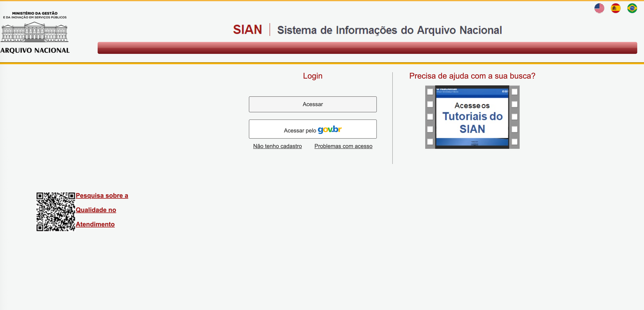Click the 'ARQUIVO NACIONAL' text below logo

click(x=35, y=50)
